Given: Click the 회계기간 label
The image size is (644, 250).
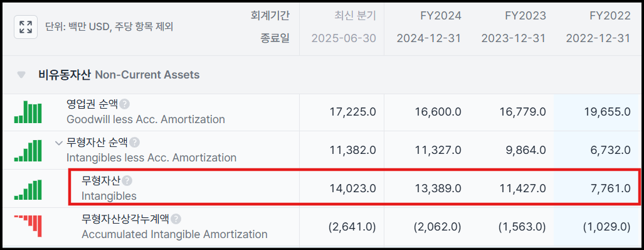Looking at the screenshot, I should 270,16.
